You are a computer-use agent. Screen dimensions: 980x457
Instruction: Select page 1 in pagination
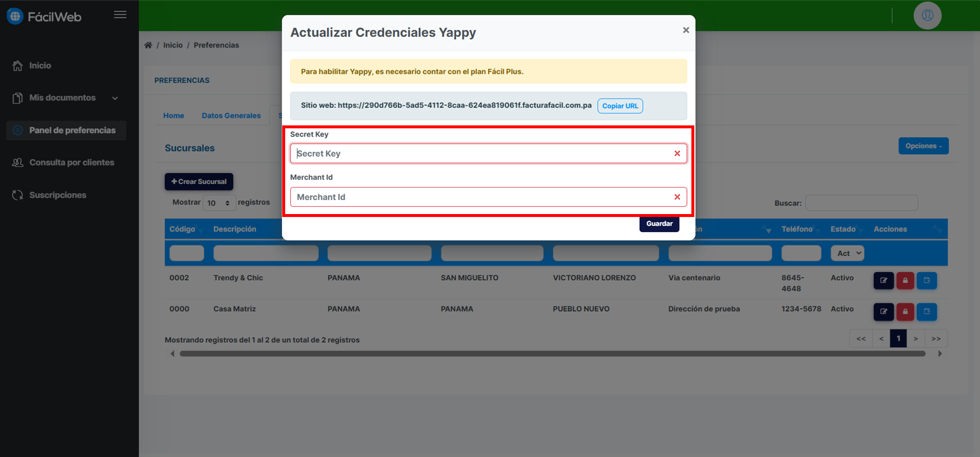tap(898, 338)
